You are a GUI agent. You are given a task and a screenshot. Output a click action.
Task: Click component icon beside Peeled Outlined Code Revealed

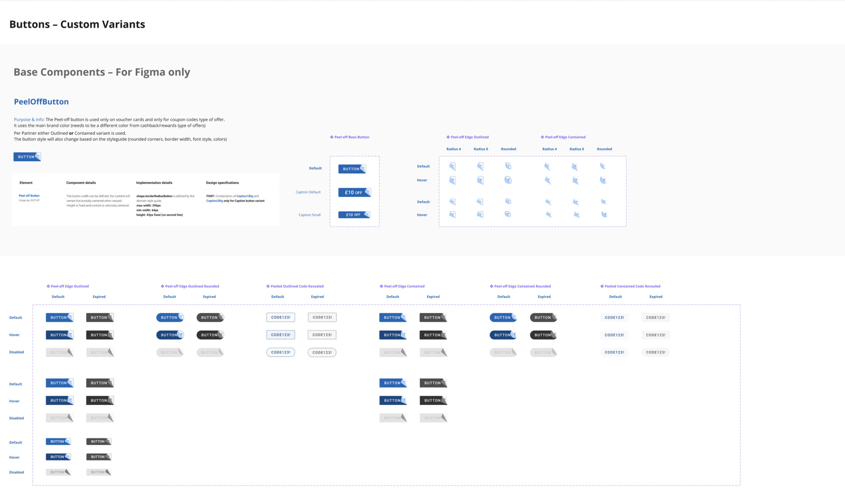[268, 286]
